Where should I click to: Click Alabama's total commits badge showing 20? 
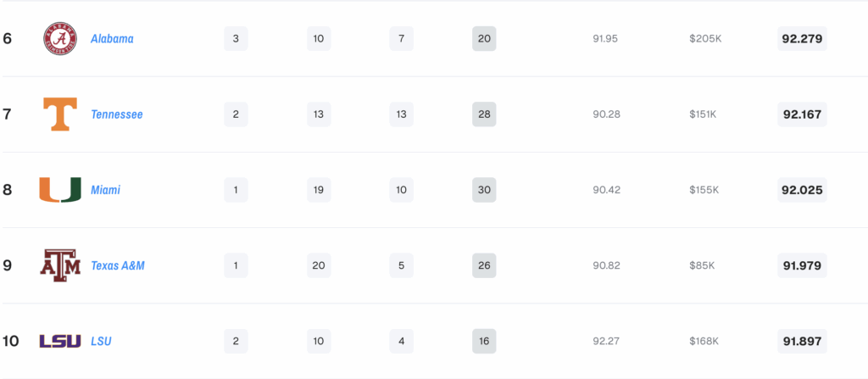484,39
